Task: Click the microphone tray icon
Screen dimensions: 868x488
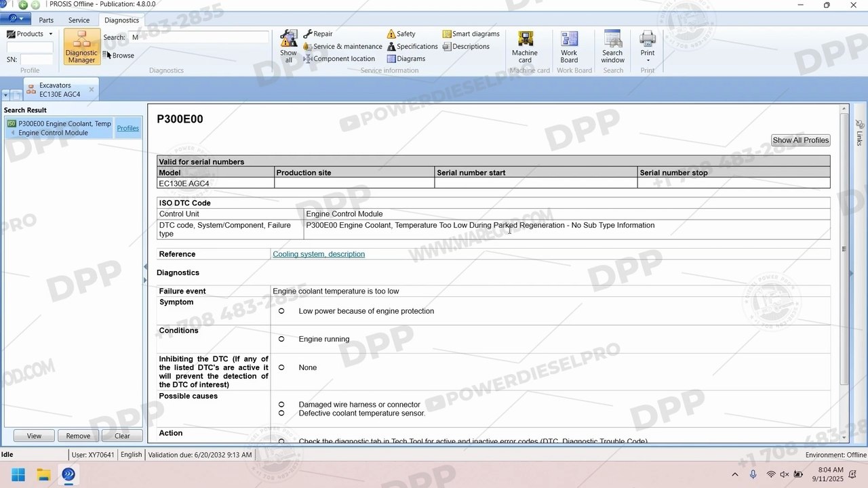Action: pos(753,474)
